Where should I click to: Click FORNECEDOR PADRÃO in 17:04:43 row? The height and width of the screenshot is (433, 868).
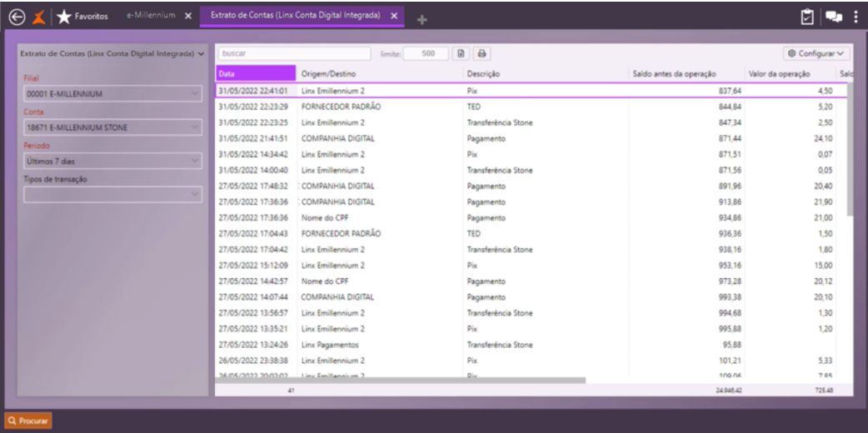click(341, 234)
